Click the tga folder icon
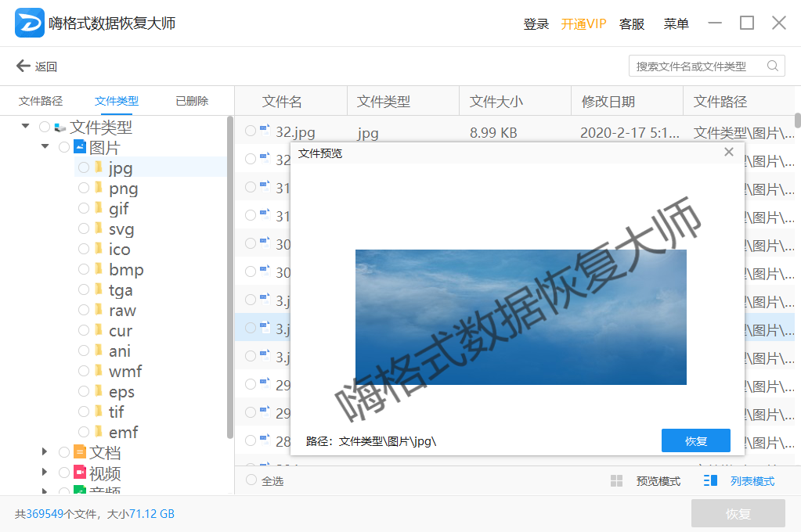Viewport: 801px width, 532px height. click(99, 289)
